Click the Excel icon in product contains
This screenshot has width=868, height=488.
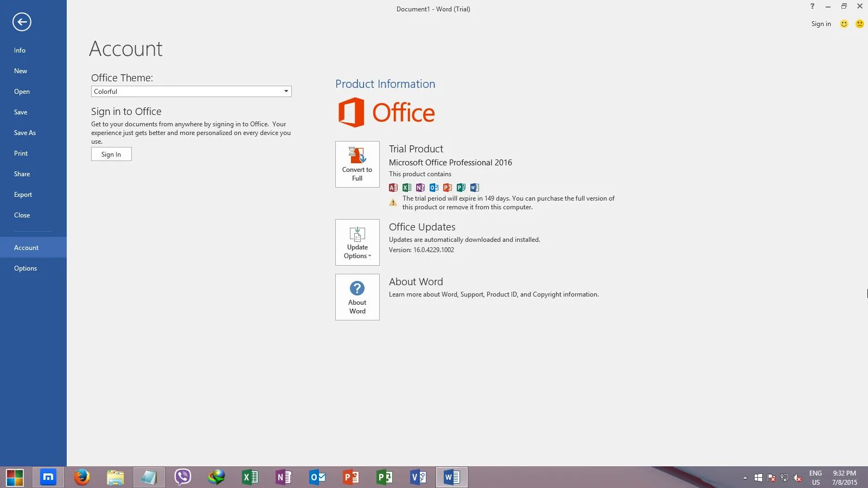(407, 188)
